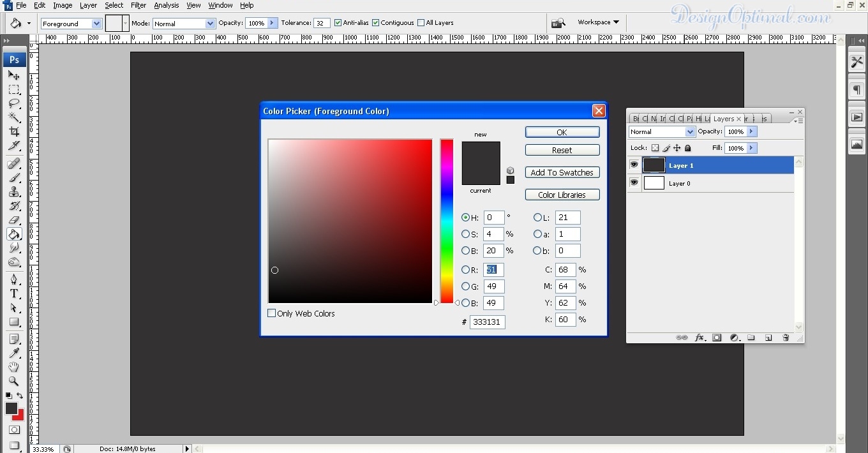Image resolution: width=868 pixels, height=453 pixels.
Task: Open the Actions panel play icon
Action: [857, 117]
